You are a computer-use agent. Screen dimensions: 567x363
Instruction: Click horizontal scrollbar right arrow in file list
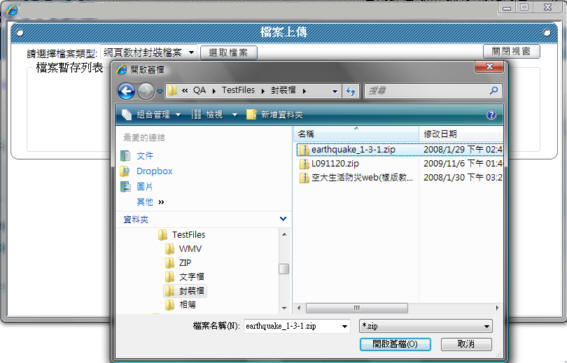497,308
